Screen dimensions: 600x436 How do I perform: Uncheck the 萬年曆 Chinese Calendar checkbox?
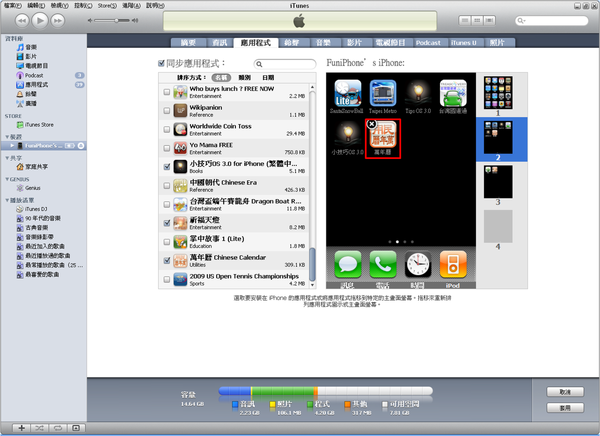point(166,261)
